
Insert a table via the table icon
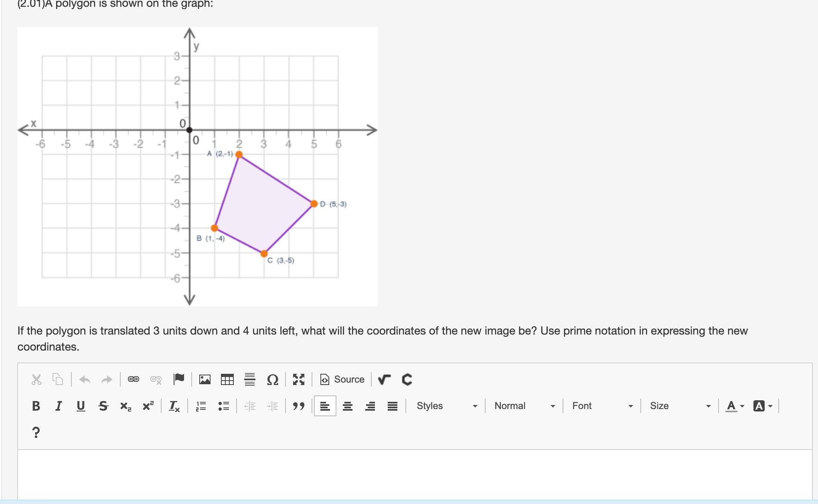227,379
